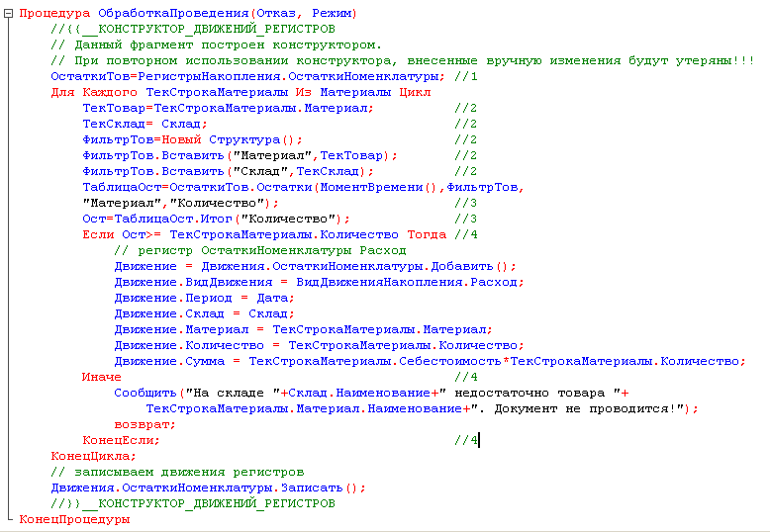Click the ТаблицаОст=ОстаткиТов.Остатки call
Viewport: 770px width, 532px height.
pos(304,187)
